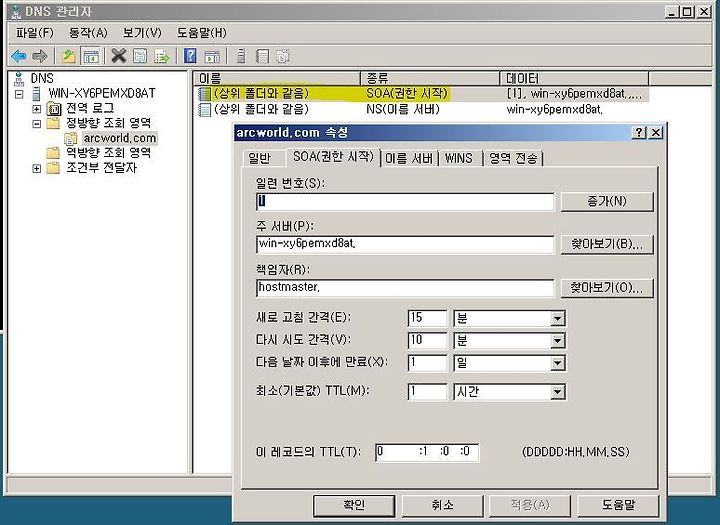Open the 동작(A) menu
Image resolution: width=720 pixels, height=525 pixels.
click(x=88, y=33)
